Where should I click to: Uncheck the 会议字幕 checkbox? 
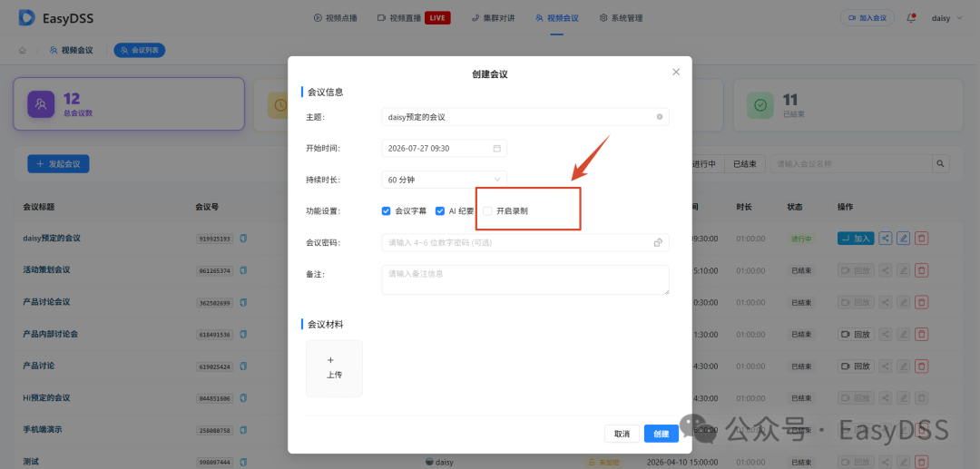pyautogui.click(x=387, y=211)
